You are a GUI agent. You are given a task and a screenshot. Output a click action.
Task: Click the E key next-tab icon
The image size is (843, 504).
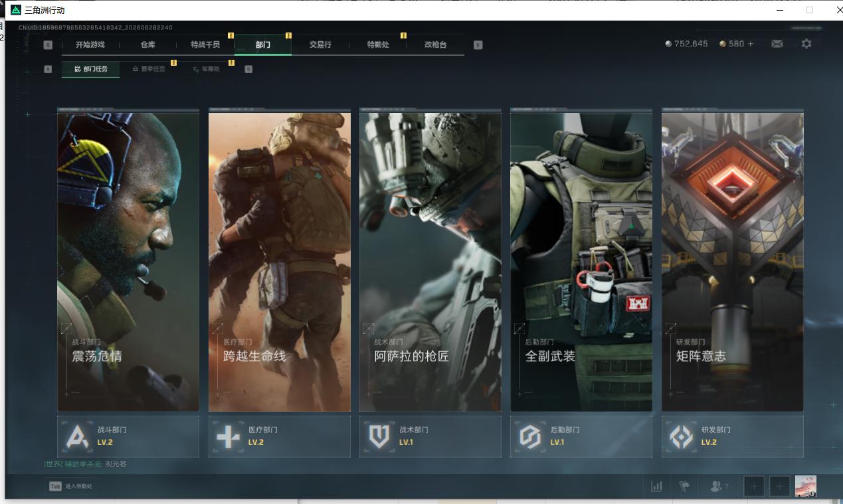point(478,45)
